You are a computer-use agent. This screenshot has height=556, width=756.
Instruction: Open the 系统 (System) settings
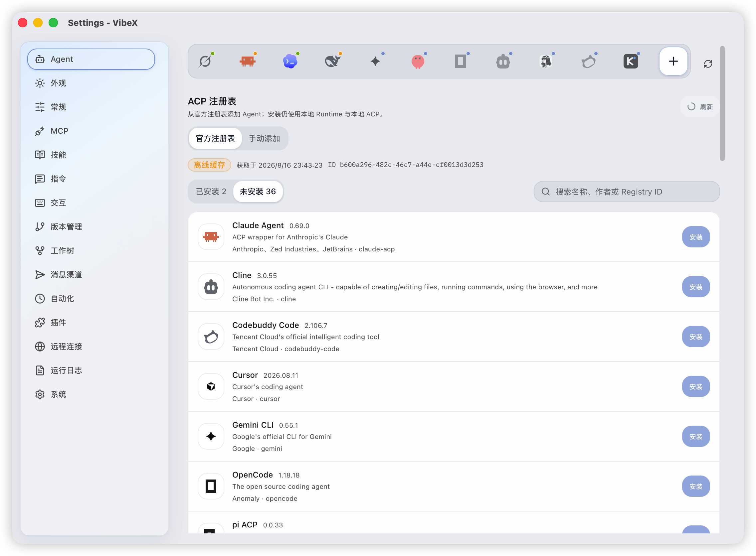(91, 394)
